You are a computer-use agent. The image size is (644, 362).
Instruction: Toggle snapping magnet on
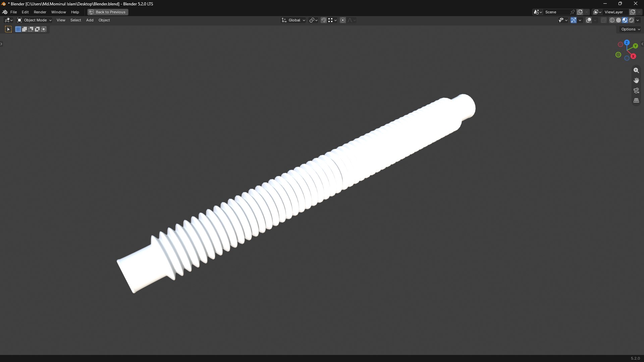324,20
